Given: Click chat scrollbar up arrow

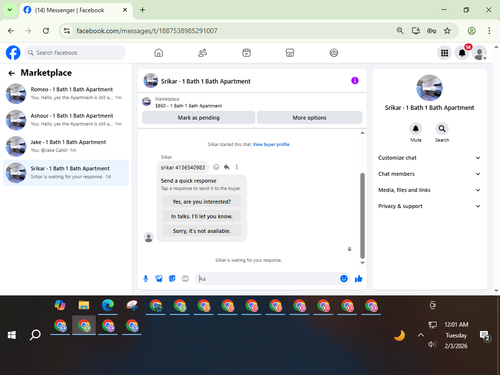Looking at the screenshot, I should [362, 133].
